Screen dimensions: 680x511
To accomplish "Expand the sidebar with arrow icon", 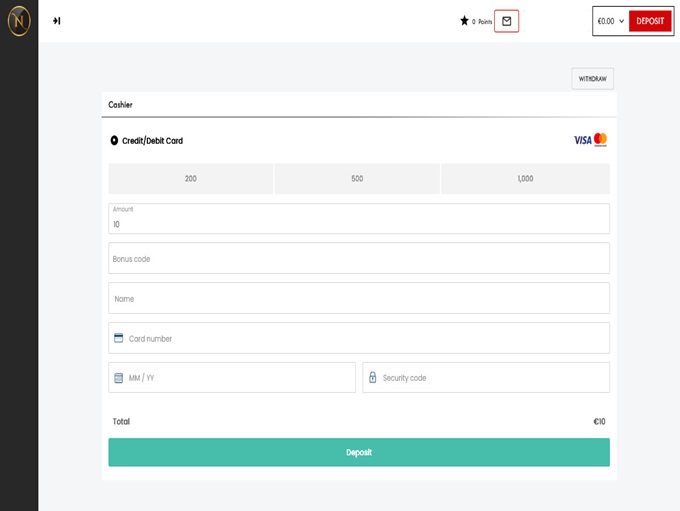I will tap(57, 21).
